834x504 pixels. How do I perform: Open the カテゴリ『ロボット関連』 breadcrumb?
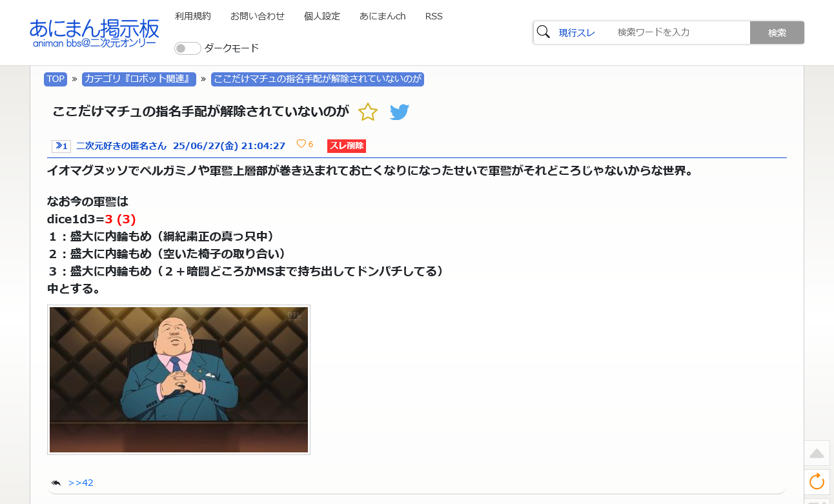point(139,79)
